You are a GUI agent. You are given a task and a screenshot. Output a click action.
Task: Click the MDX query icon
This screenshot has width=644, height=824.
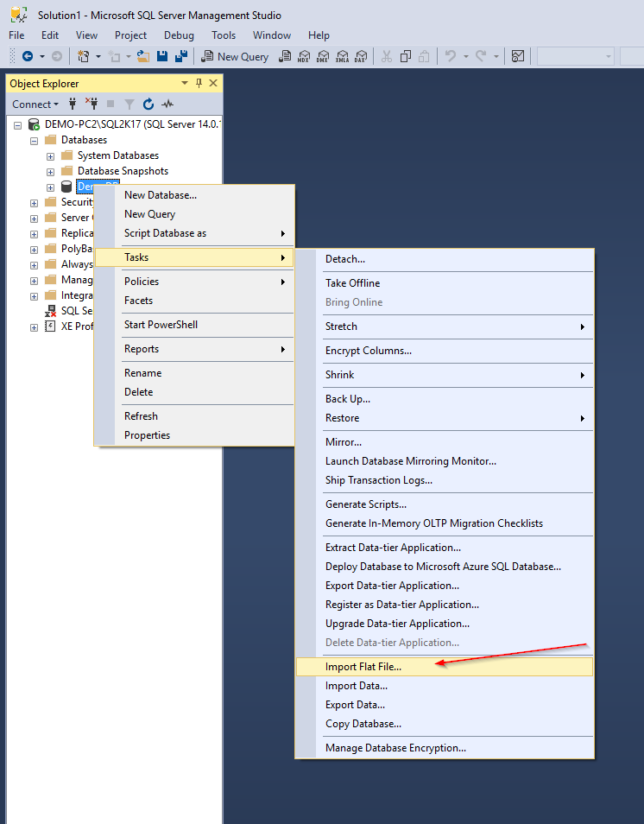click(304, 56)
